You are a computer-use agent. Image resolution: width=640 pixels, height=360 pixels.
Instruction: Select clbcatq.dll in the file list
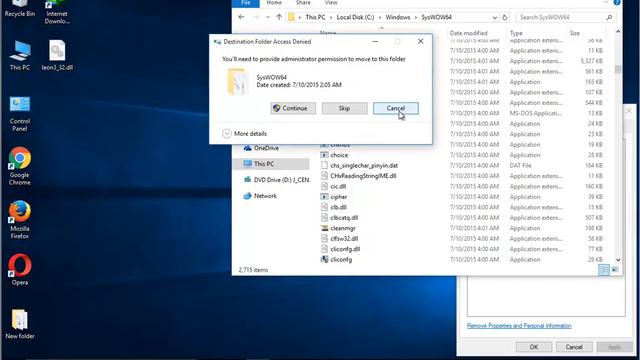pyautogui.click(x=344, y=218)
